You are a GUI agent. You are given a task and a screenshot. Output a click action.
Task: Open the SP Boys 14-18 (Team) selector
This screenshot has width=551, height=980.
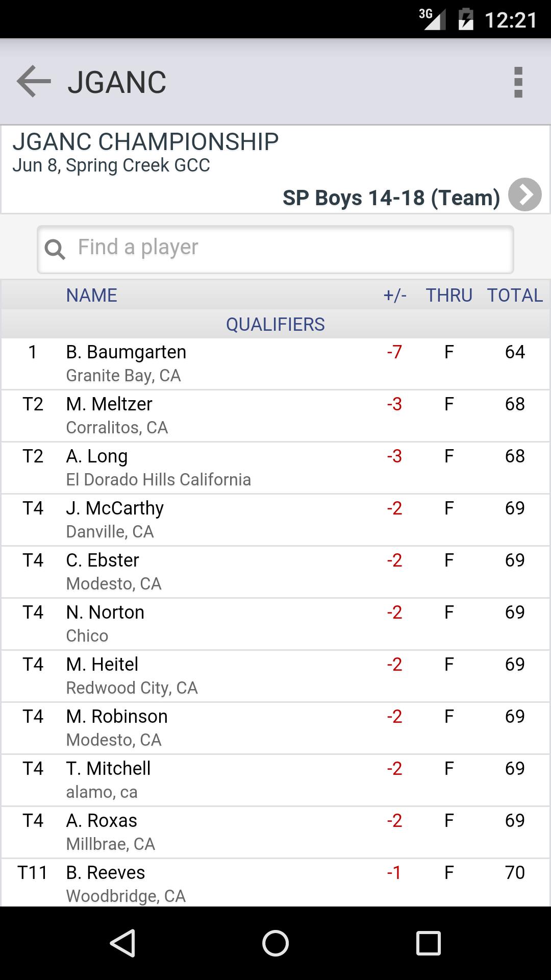(391, 198)
